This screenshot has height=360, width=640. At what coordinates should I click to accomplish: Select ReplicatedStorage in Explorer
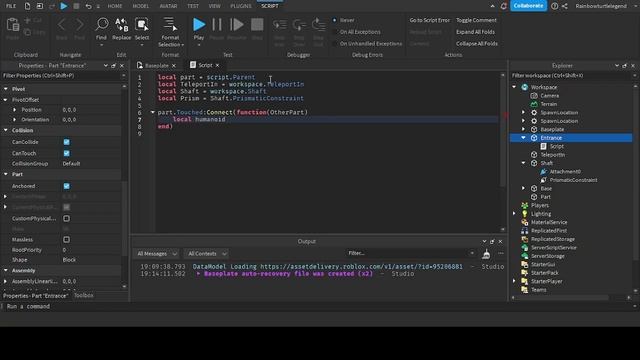pos(553,239)
